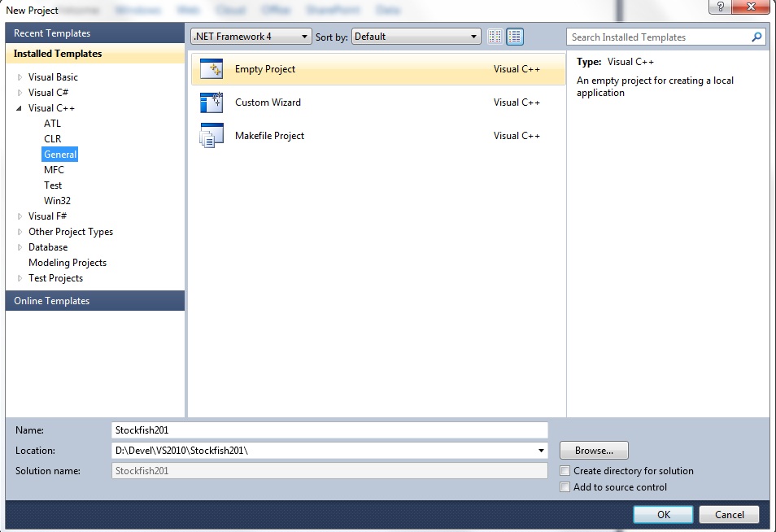Click the Name input field

click(x=329, y=430)
